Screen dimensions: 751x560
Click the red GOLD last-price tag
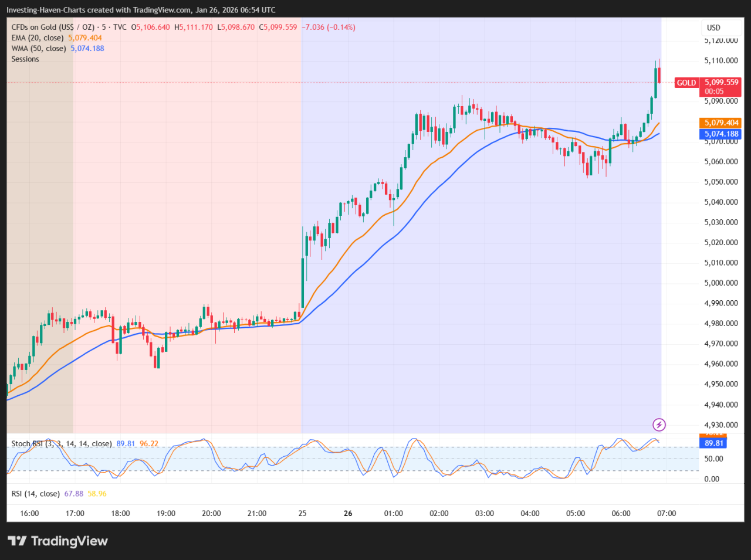click(x=686, y=83)
